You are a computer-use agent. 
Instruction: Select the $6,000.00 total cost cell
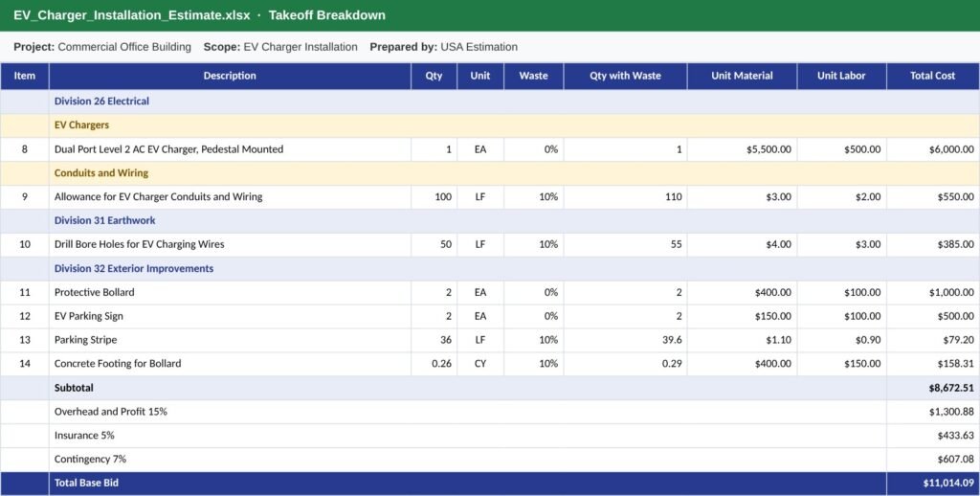tap(932, 149)
